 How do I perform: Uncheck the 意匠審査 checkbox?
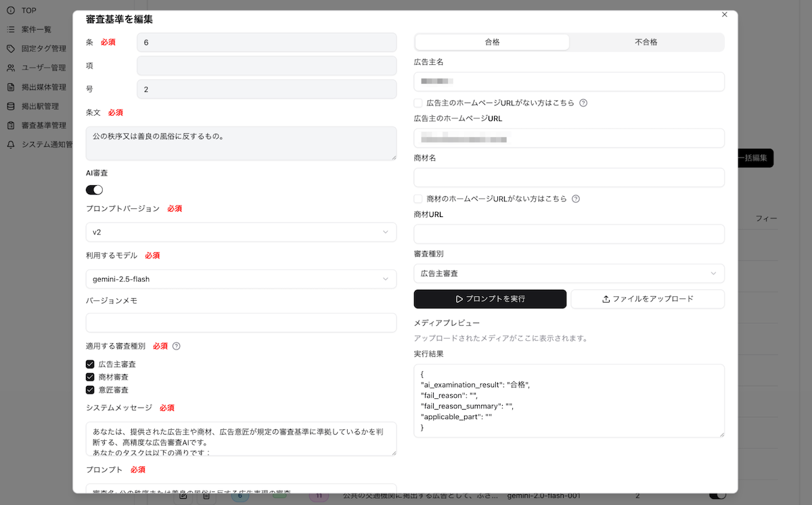(x=90, y=390)
